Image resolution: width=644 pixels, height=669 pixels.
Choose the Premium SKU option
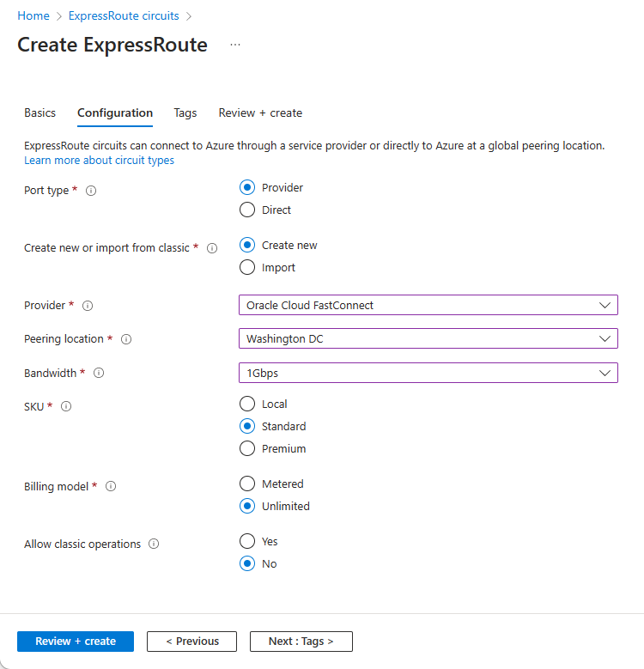click(x=247, y=448)
